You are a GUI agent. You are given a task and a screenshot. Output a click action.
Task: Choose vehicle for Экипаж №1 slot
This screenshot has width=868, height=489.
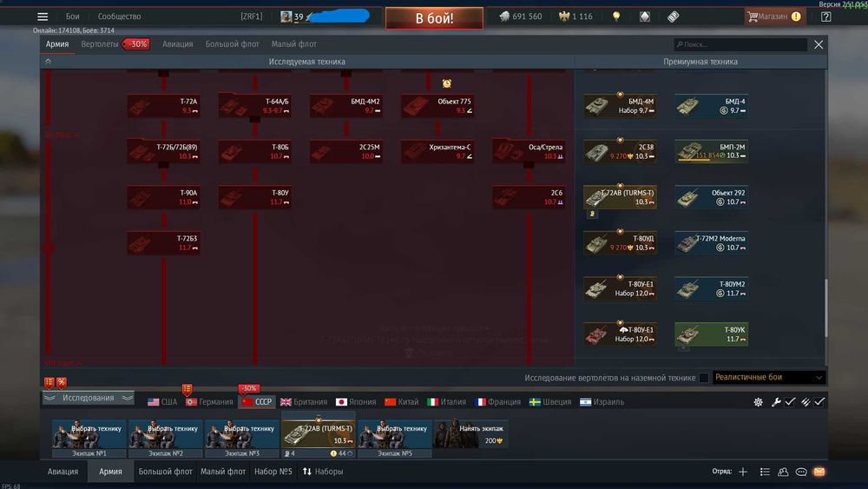tap(89, 438)
